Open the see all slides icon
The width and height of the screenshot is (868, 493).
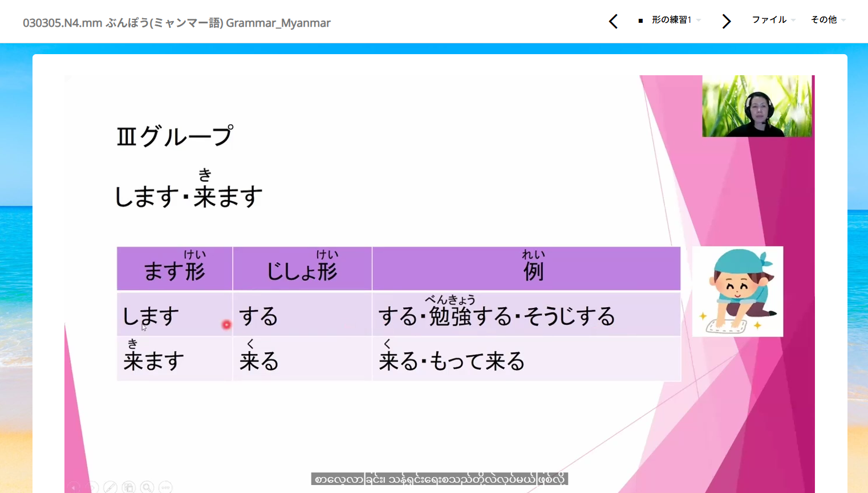pyautogui.click(x=129, y=487)
